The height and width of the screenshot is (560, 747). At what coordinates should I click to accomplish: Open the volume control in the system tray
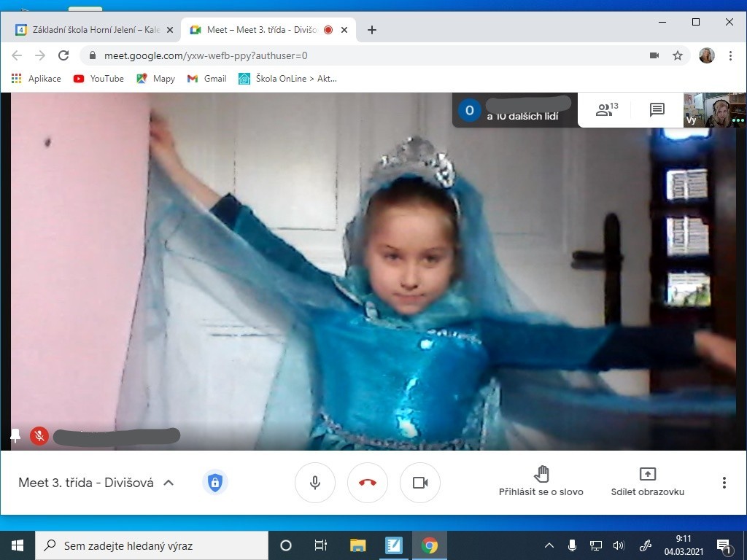619,545
